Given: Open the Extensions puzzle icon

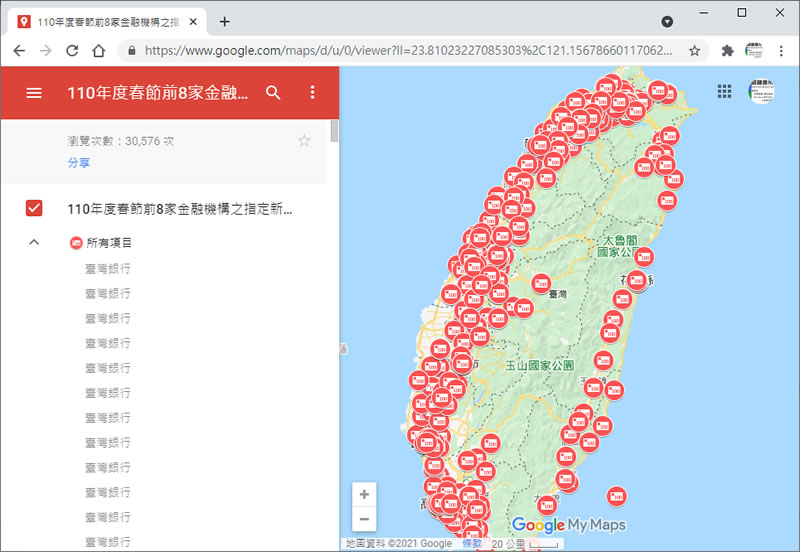Looking at the screenshot, I should [x=727, y=51].
